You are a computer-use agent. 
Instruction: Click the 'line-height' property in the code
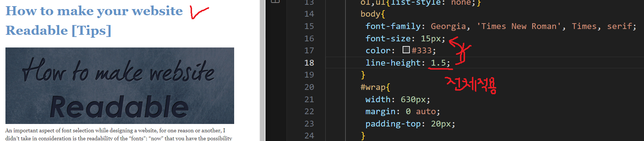(393, 63)
